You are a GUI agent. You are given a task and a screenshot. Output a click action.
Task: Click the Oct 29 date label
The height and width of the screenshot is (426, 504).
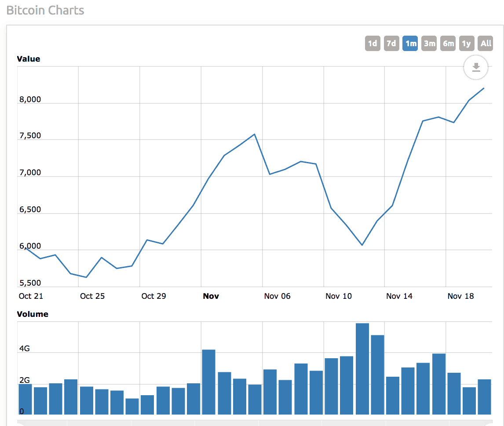click(153, 296)
